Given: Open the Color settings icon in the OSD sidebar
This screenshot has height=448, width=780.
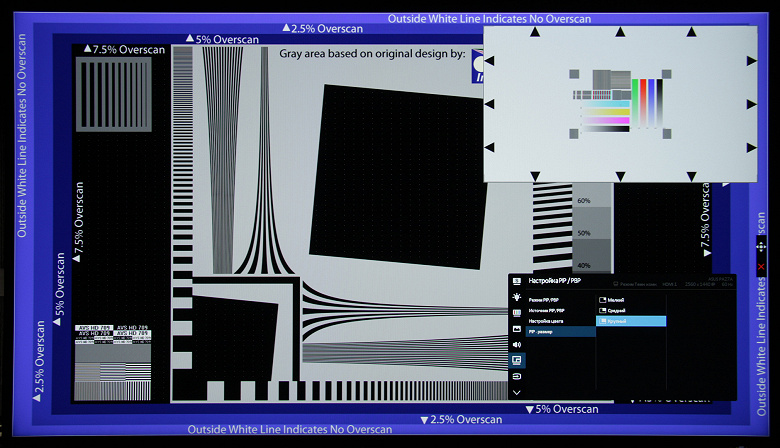Looking at the screenshot, I should click(x=516, y=313).
